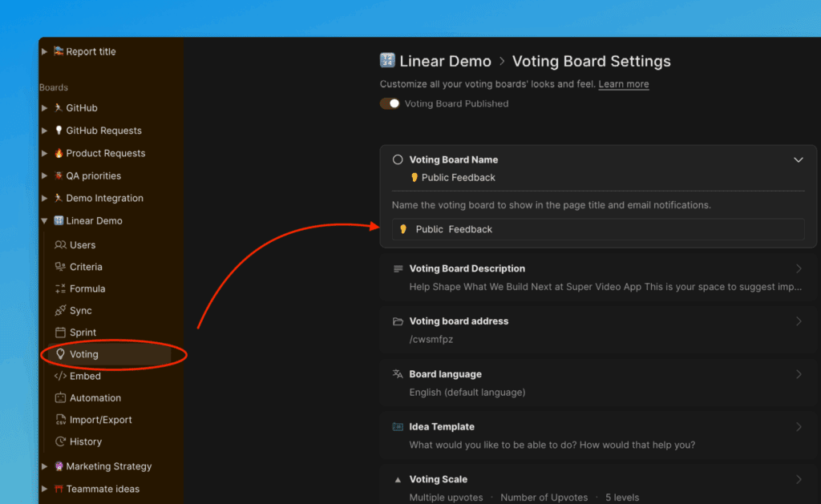Go to Linear Demo breadcrumb
The height and width of the screenshot is (504, 821).
[x=444, y=62]
